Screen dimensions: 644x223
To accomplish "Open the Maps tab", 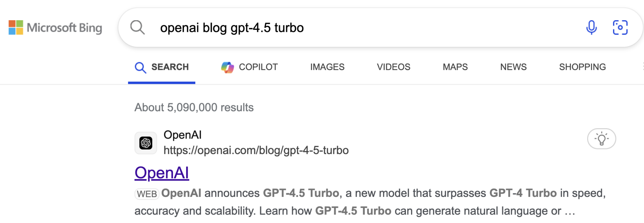I will pos(455,67).
